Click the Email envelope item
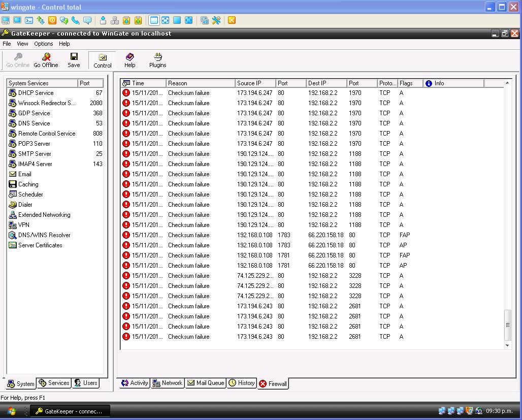 click(20, 174)
